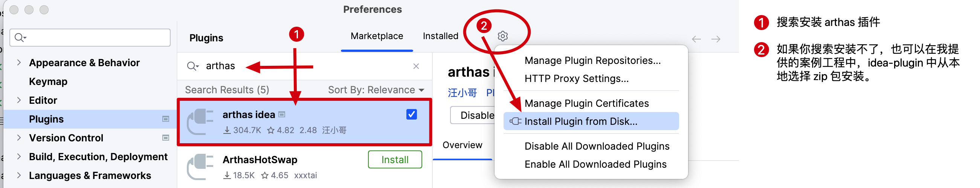
Task: Open the plugins gear settings icon
Action: [x=502, y=36]
